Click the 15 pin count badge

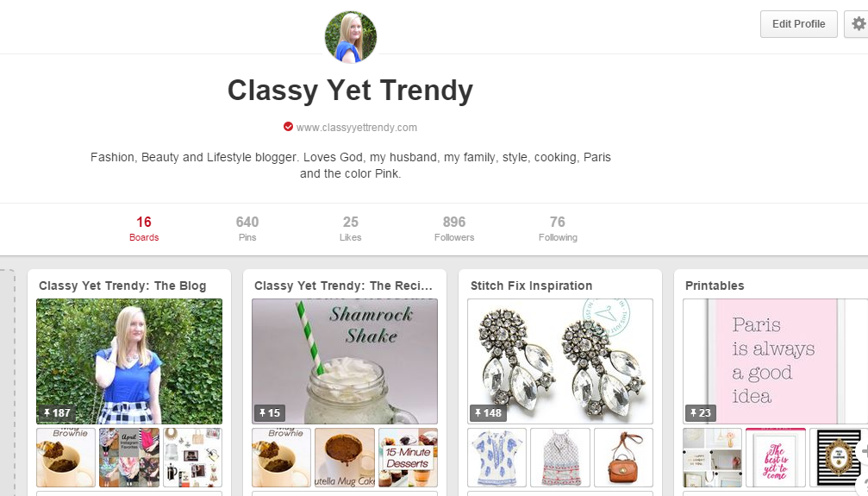point(270,413)
